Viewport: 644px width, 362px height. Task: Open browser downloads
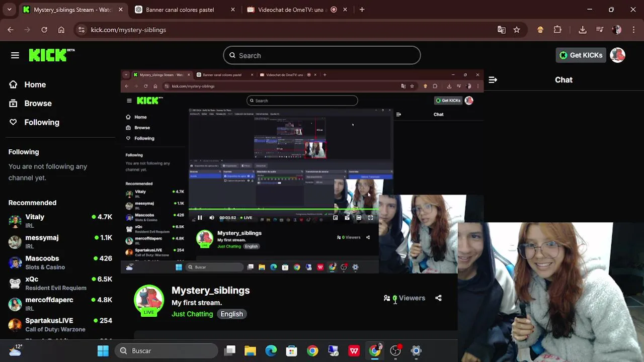coord(583,30)
